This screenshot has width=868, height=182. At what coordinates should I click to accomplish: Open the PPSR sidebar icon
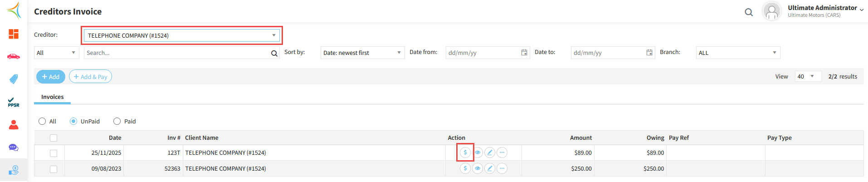coord(14,102)
